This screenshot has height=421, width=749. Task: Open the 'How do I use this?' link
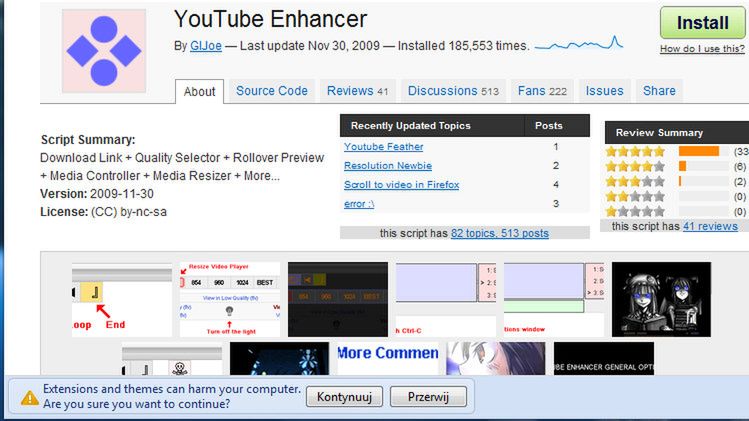pos(702,49)
